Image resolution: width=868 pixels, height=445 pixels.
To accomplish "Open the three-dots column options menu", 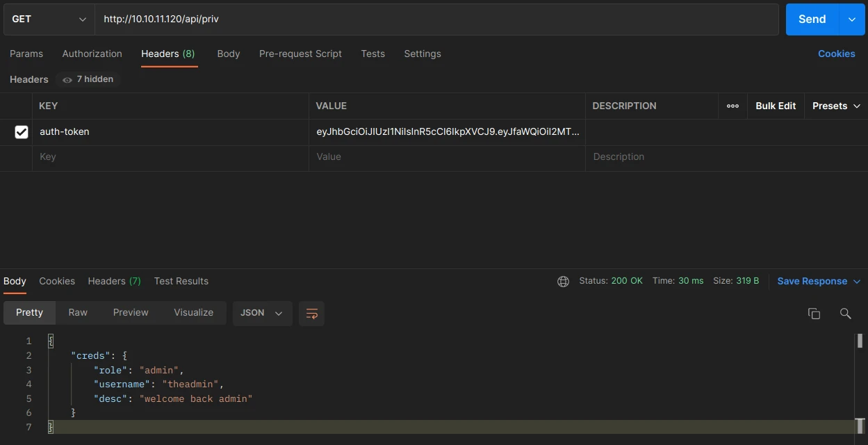I will click(732, 106).
